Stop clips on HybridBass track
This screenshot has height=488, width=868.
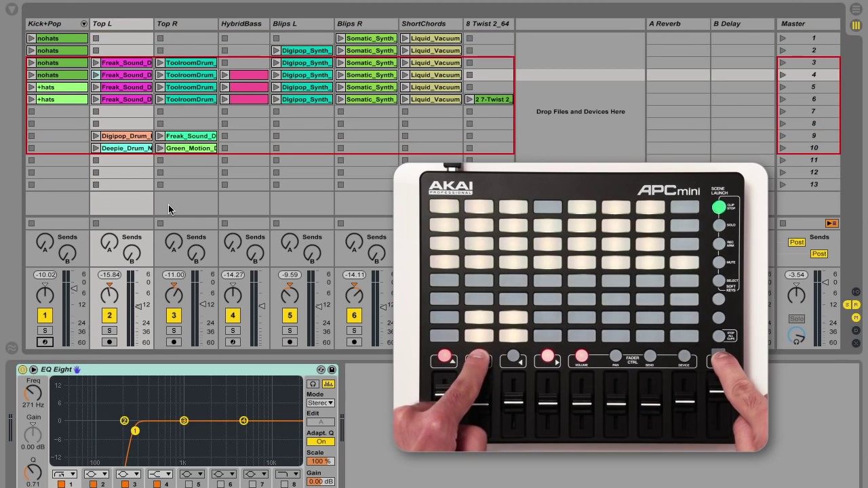tap(224, 223)
